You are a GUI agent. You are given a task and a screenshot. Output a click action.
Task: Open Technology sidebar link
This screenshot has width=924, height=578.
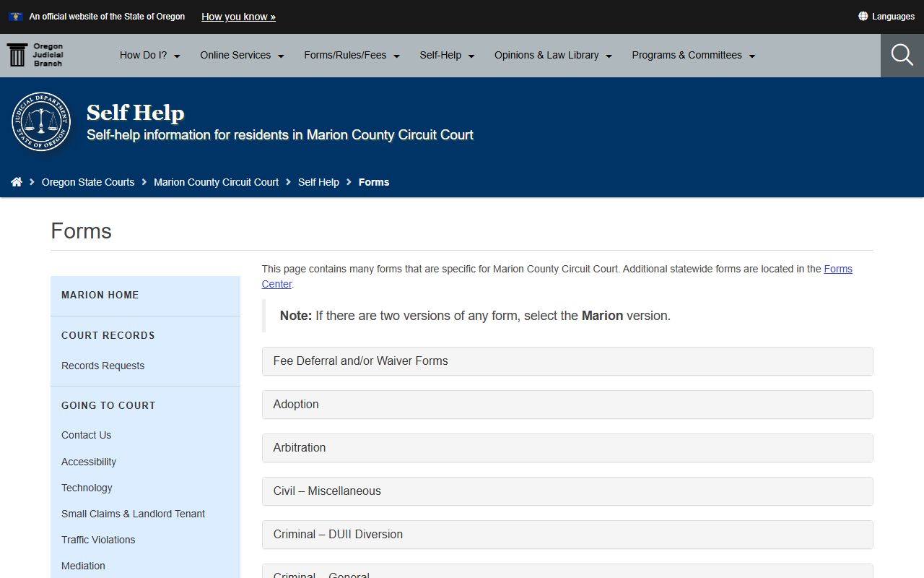click(87, 488)
